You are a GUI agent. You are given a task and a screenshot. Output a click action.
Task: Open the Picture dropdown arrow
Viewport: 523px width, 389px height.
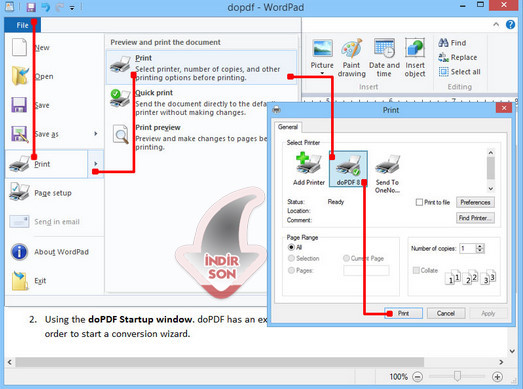(322, 73)
